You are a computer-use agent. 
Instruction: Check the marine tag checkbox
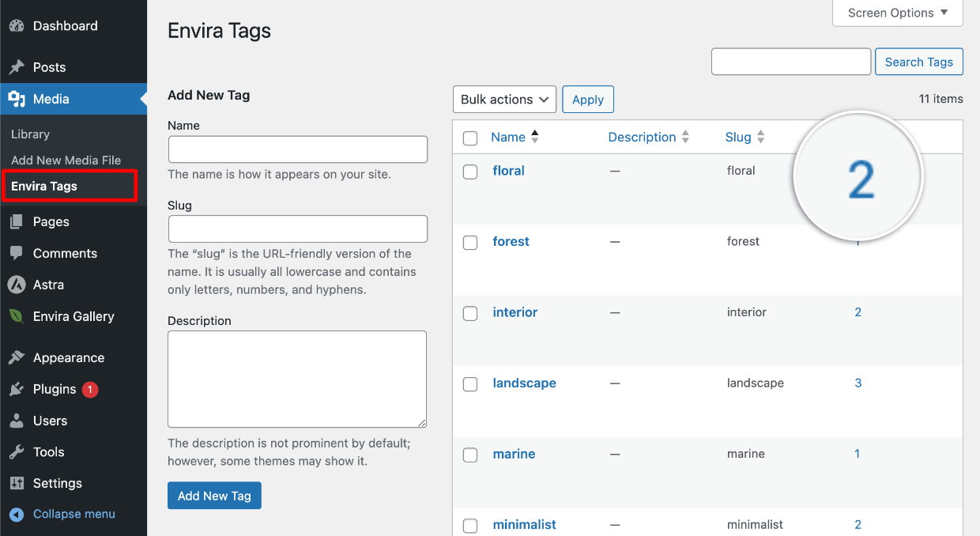click(470, 455)
